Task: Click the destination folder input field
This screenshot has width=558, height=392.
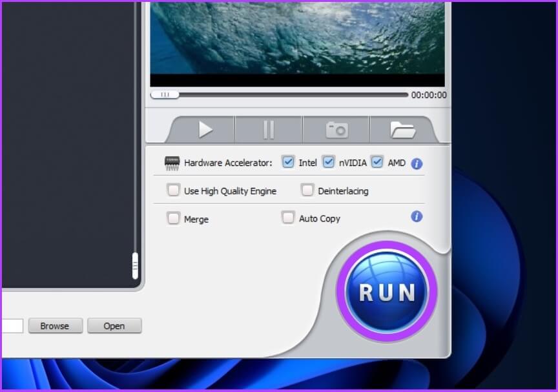Action: (12, 326)
